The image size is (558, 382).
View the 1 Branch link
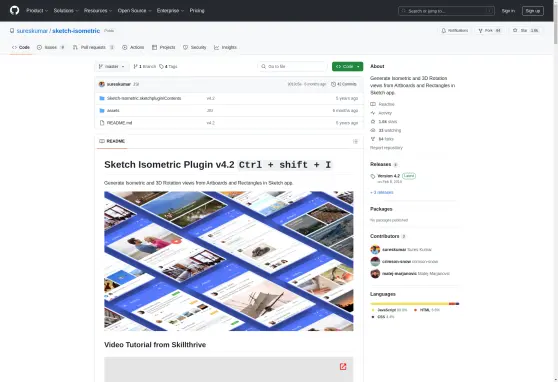144,67
